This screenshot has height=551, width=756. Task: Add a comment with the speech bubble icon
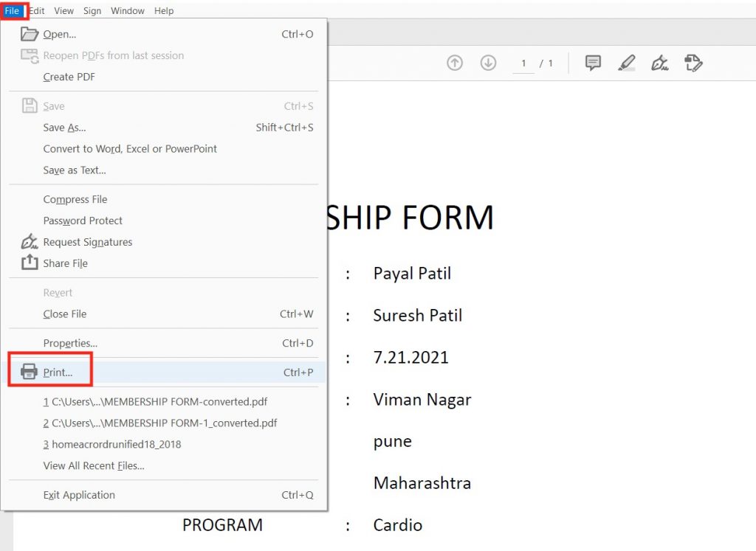click(x=593, y=63)
